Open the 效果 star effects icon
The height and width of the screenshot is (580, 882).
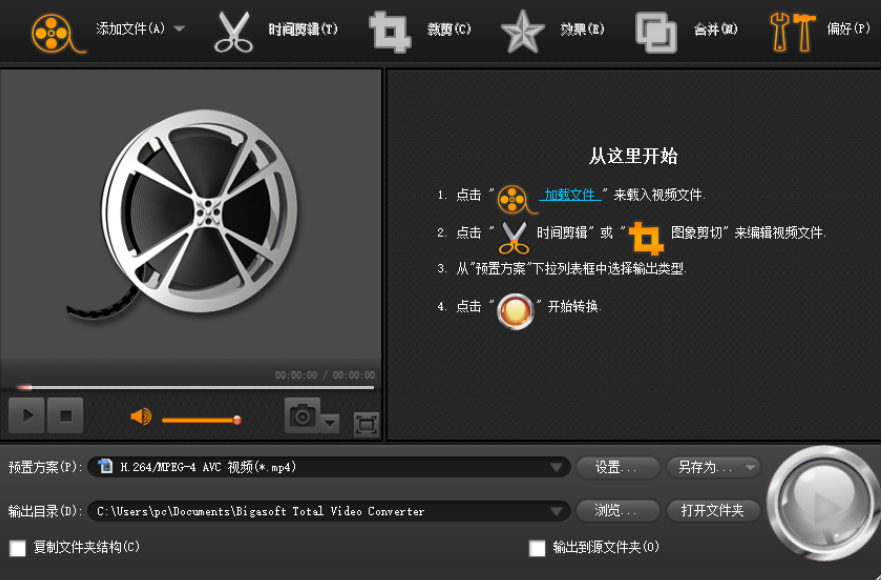(x=523, y=30)
